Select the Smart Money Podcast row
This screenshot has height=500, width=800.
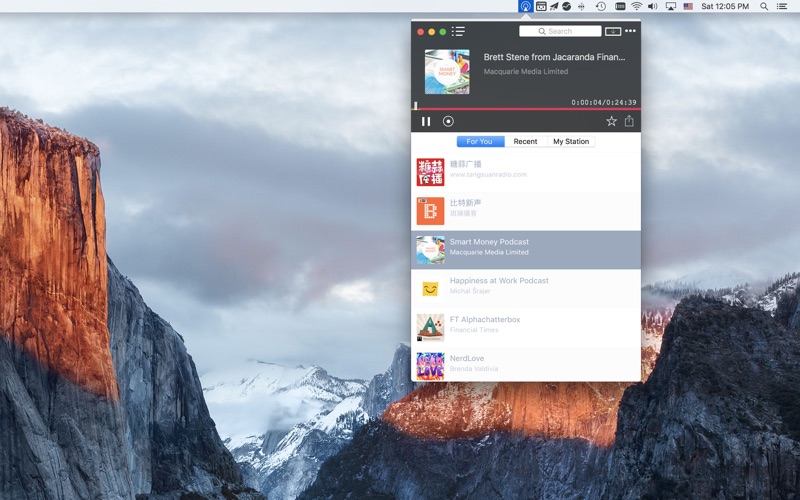(x=526, y=249)
